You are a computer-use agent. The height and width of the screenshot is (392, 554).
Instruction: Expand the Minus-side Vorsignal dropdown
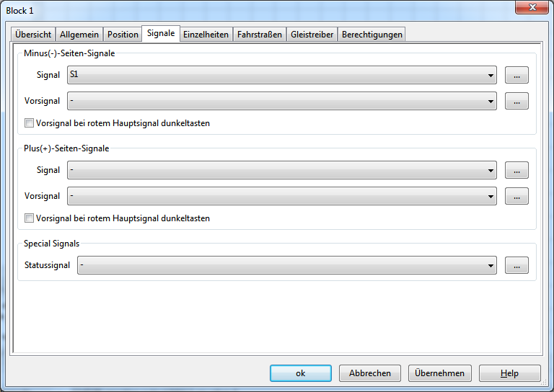(281, 101)
